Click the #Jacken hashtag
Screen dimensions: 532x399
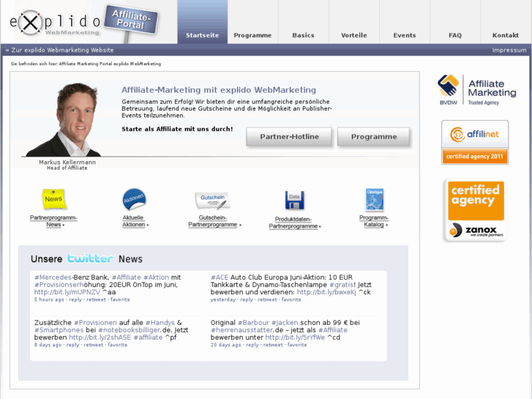(285, 322)
